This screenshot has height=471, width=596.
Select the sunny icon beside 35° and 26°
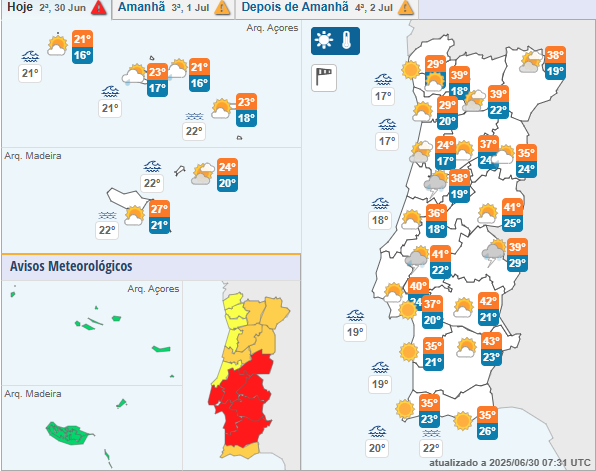click(463, 421)
